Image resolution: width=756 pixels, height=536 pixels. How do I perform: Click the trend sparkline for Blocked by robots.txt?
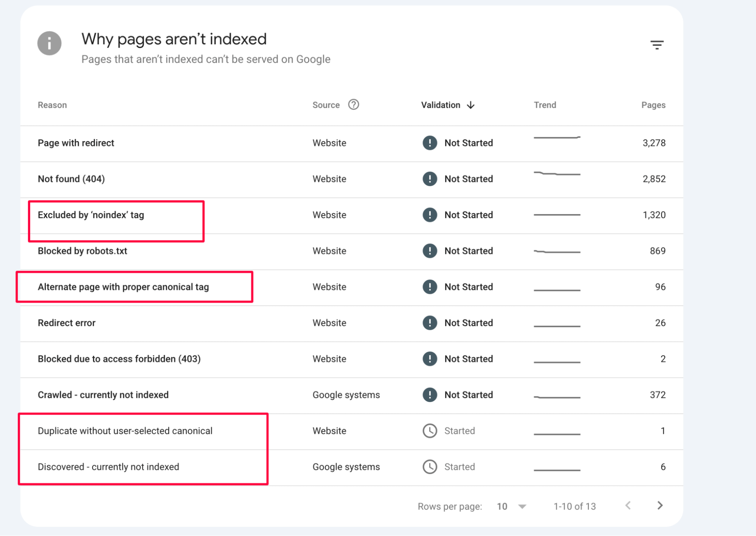point(557,252)
